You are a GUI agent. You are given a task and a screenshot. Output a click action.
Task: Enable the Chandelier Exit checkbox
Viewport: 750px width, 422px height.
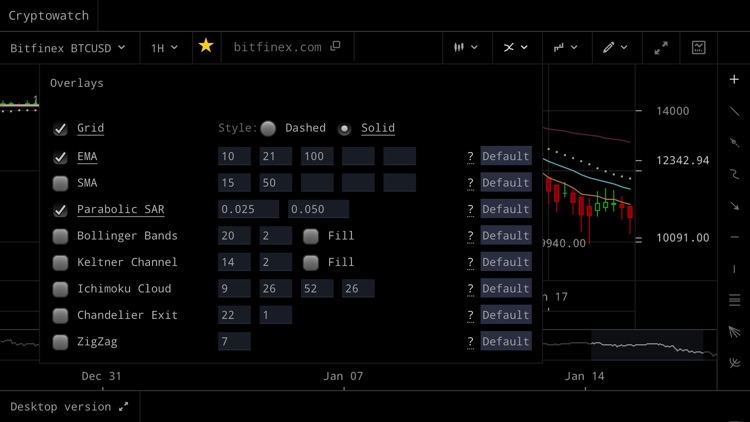60,316
